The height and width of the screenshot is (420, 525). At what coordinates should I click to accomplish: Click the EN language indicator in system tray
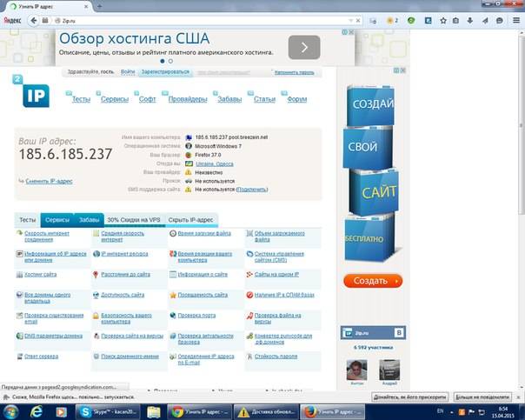coord(440,411)
